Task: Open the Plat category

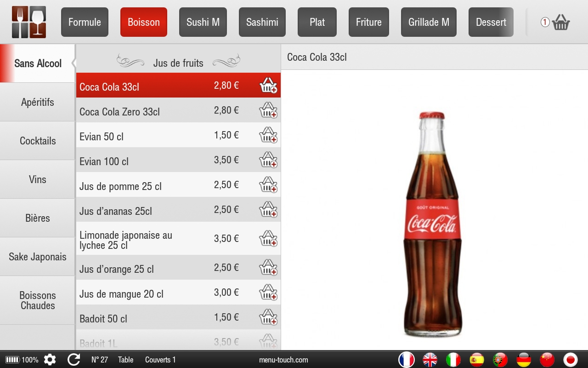Action: coord(317,22)
